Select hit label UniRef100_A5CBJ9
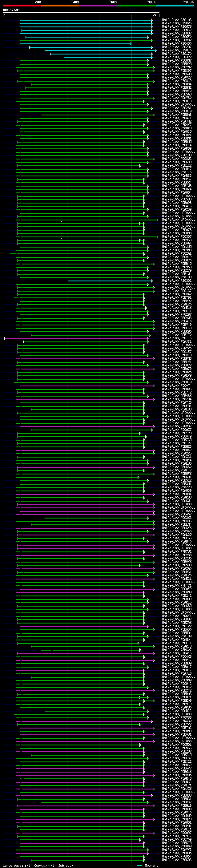The image size is (197, 868). coord(177,111)
